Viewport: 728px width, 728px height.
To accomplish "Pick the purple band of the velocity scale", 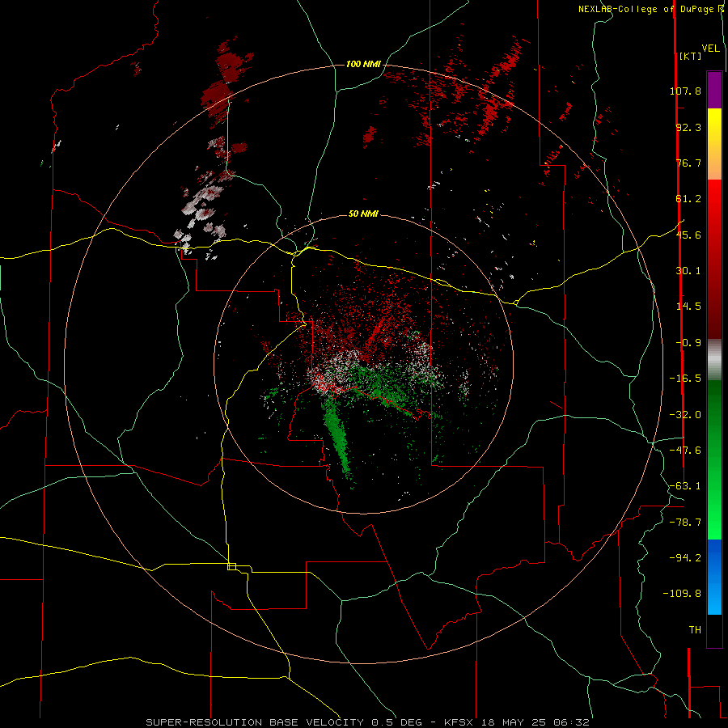I will click(714, 90).
